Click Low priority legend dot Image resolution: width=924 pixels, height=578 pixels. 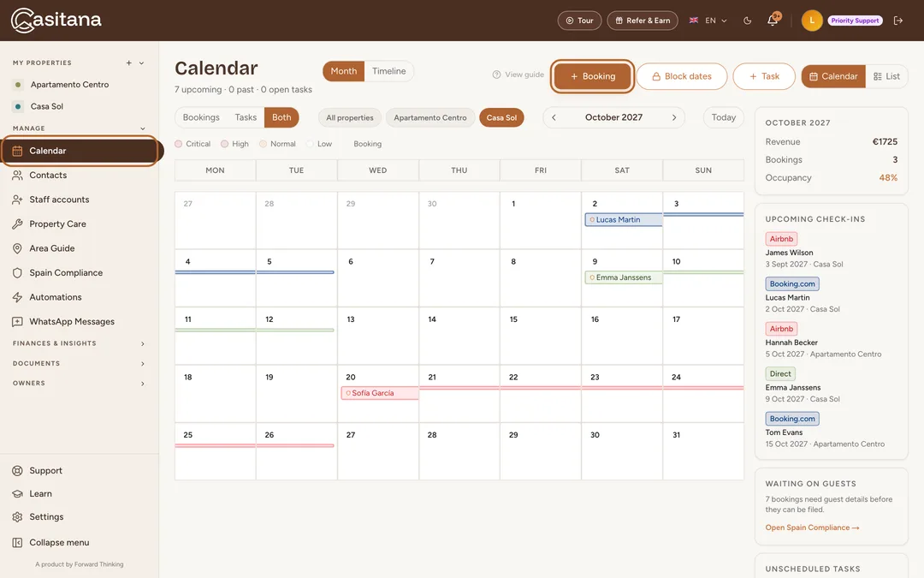click(x=310, y=144)
